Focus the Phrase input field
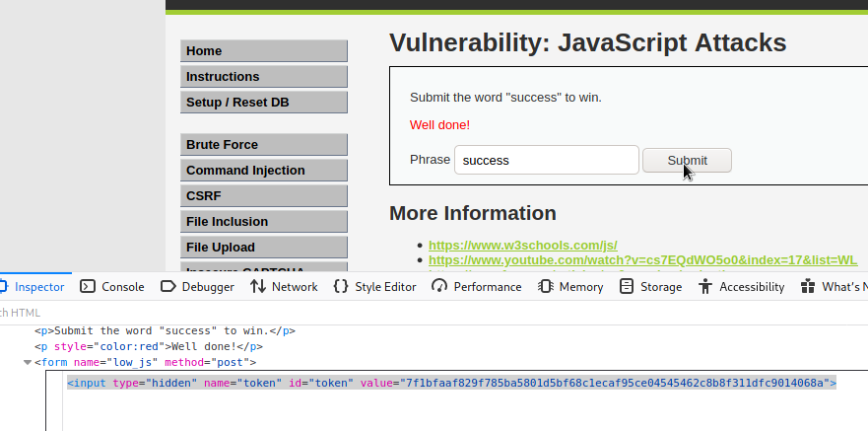Image resolution: width=868 pixels, height=431 pixels. [x=547, y=160]
